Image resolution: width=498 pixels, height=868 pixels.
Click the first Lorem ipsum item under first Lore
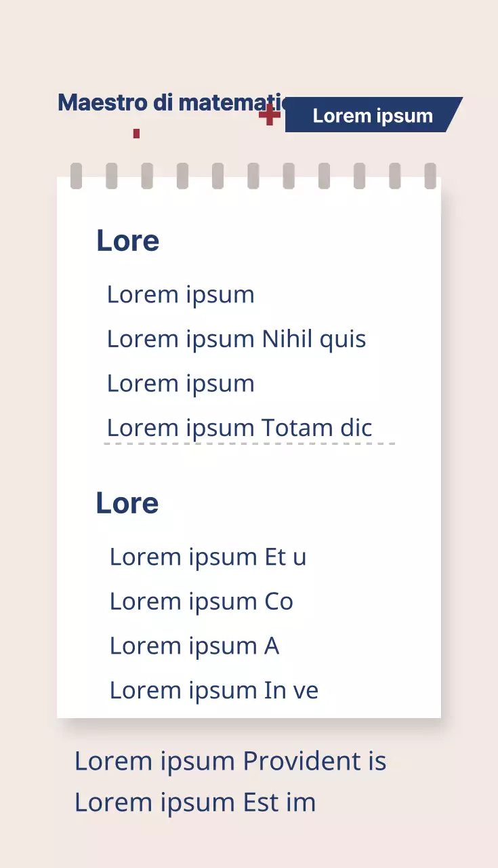point(181,294)
